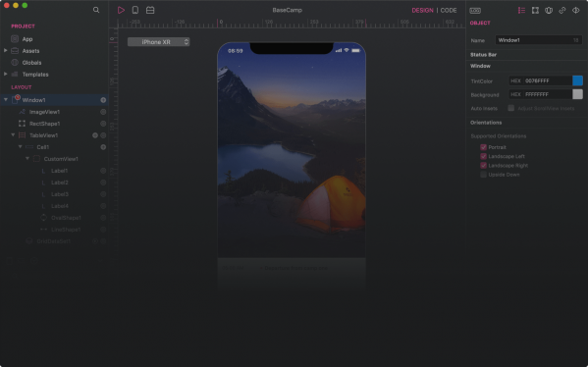Collapse the Window1 disclosure triangle
The height and width of the screenshot is (367, 588).
(6, 100)
